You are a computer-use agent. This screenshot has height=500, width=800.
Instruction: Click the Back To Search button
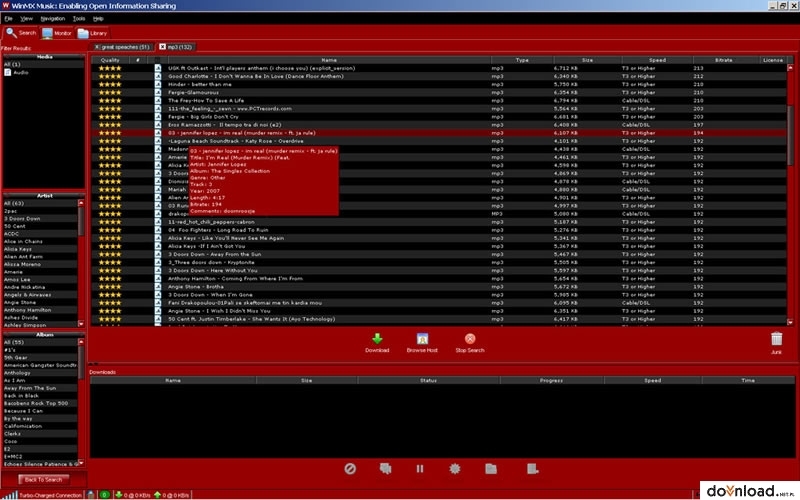click(43, 480)
